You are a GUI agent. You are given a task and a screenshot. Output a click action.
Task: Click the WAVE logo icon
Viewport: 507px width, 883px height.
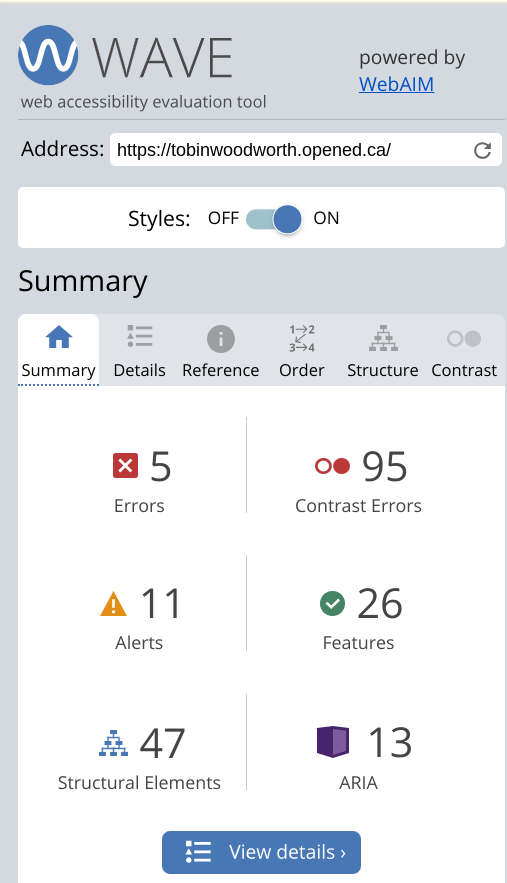tap(48, 55)
